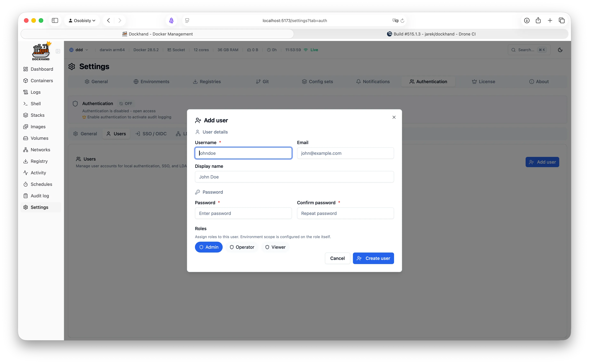Enable the Operator role
Image resolution: width=589 pixels, height=364 pixels.
pyautogui.click(x=242, y=247)
